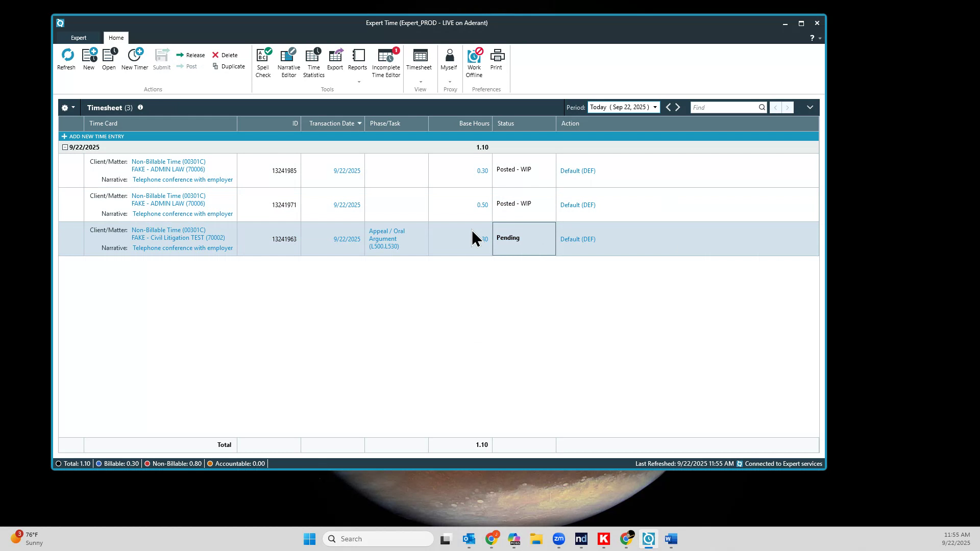
Task: Select the Spell Check tool
Action: tap(263, 60)
